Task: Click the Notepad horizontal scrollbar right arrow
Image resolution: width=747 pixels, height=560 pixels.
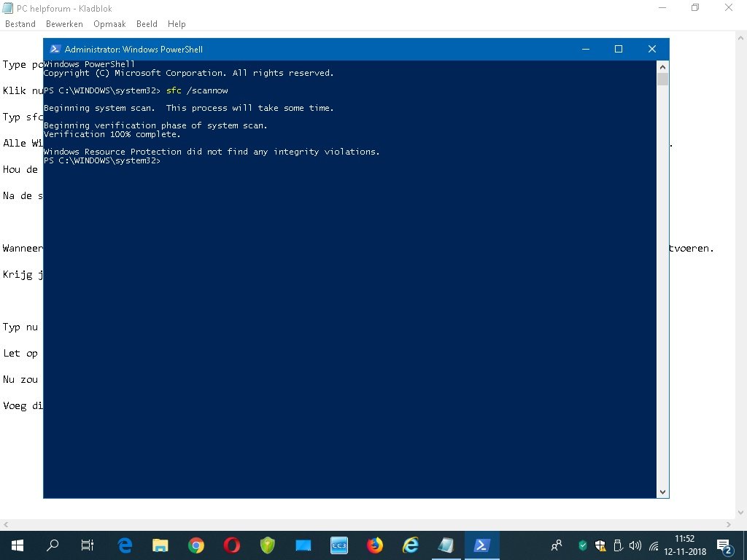Action: tap(729, 524)
